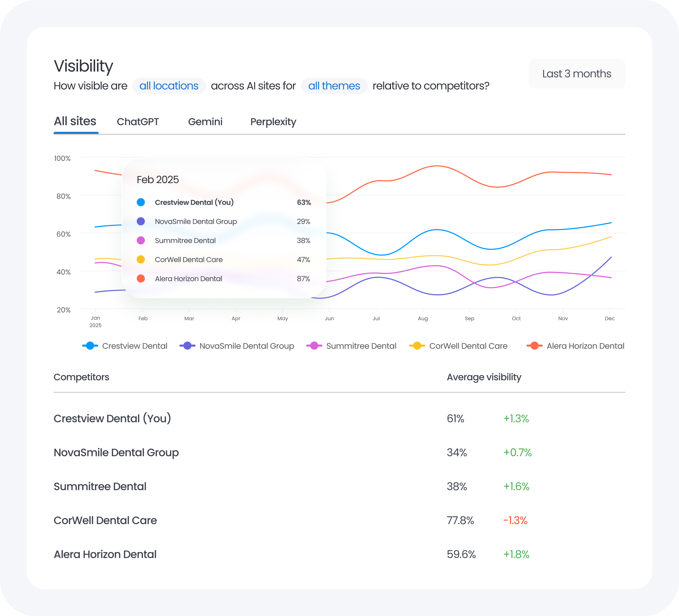Click the NovaSmile Dental Group legend dot
This screenshot has width=679, height=616.
[x=187, y=346]
